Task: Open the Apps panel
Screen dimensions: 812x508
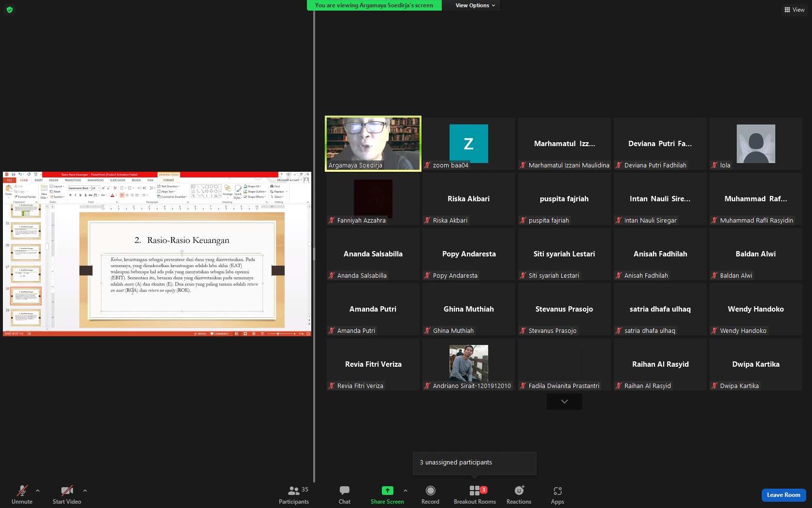Action: [x=557, y=494]
